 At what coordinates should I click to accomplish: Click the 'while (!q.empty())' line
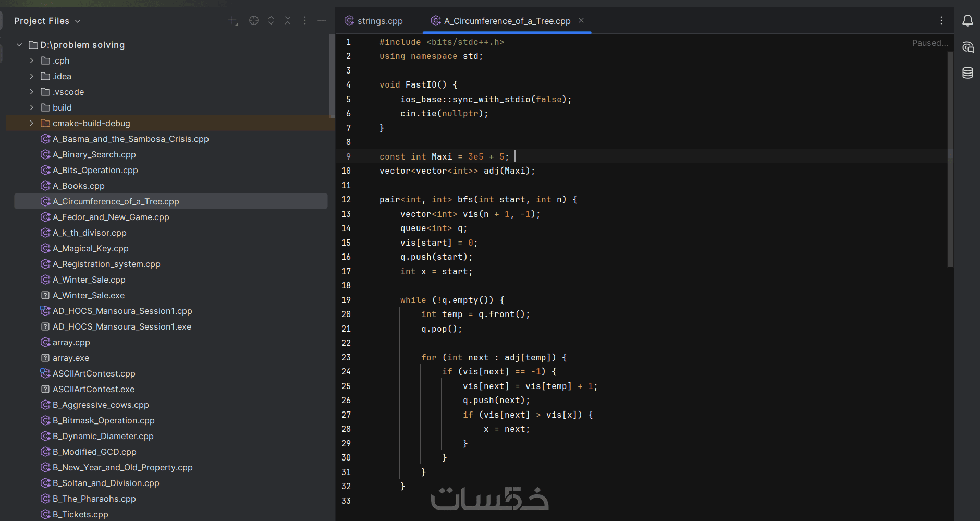click(452, 300)
